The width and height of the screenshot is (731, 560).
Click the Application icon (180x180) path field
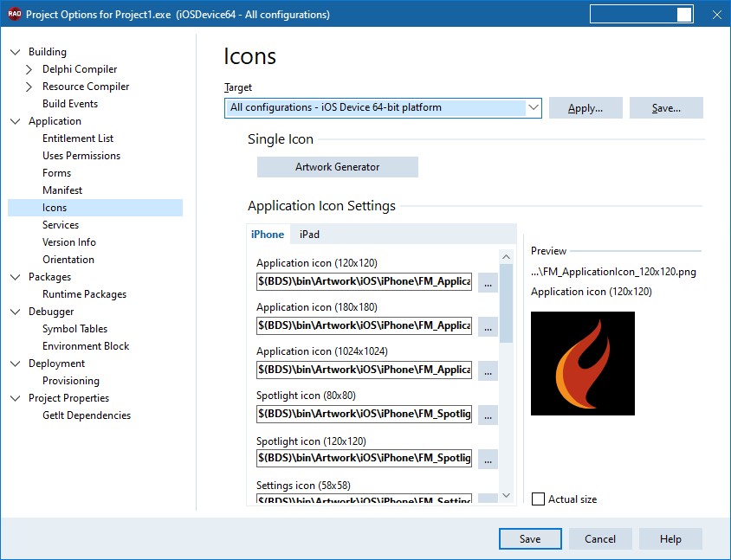[x=364, y=325]
